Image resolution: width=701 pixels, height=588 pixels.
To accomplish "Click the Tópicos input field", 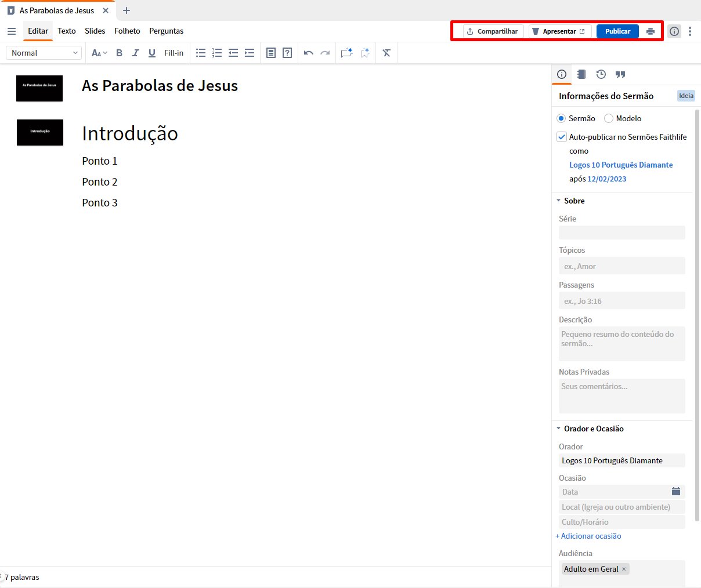I will click(x=622, y=266).
